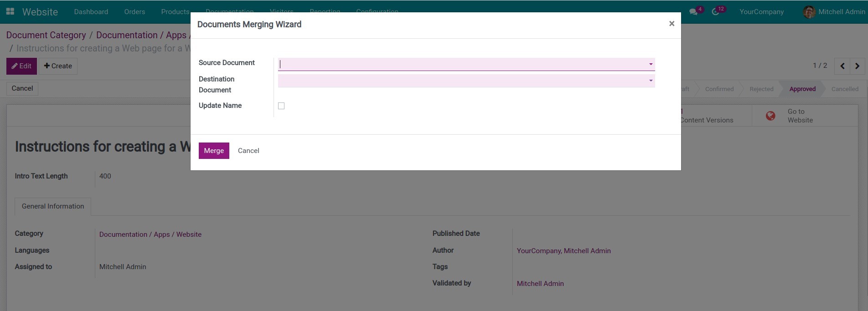Screen dimensions: 868x311
Task: Open the Dashboard menu
Action: point(91,12)
